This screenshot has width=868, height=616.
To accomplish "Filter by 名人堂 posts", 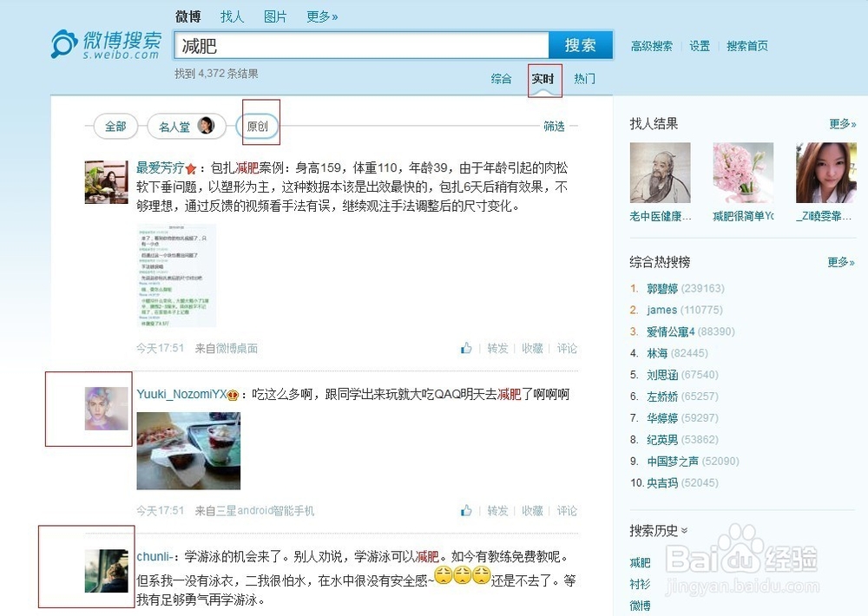I will pyautogui.click(x=187, y=126).
